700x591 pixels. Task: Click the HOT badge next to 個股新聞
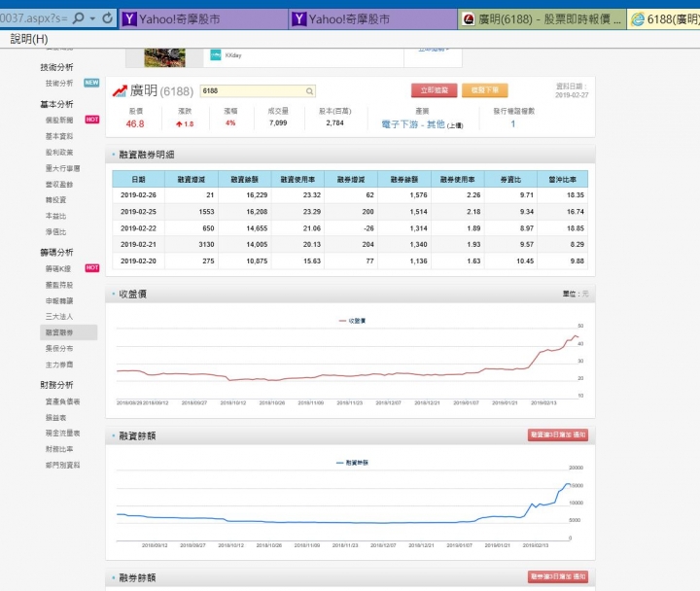tap(91, 120)
